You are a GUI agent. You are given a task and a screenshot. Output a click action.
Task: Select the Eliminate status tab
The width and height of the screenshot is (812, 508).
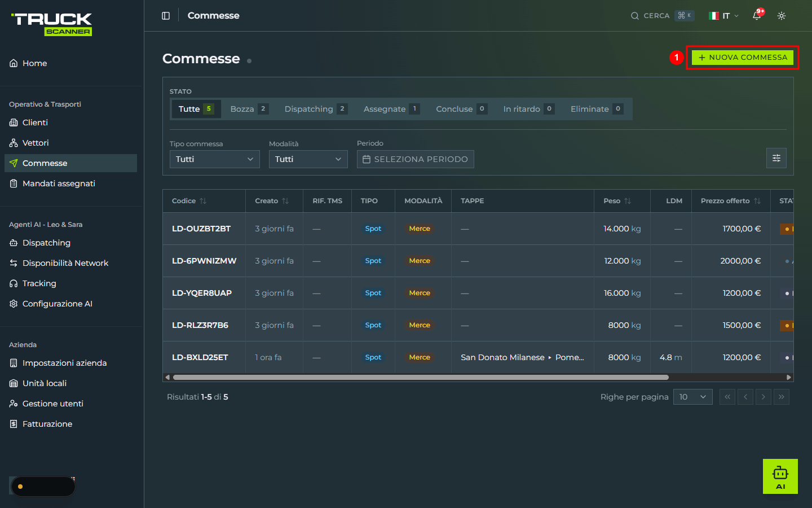[x=597, y=109]
